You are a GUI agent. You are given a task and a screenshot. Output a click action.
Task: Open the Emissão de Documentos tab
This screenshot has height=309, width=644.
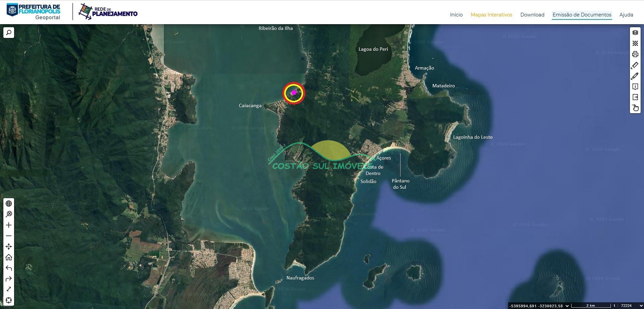click(582, 15)
